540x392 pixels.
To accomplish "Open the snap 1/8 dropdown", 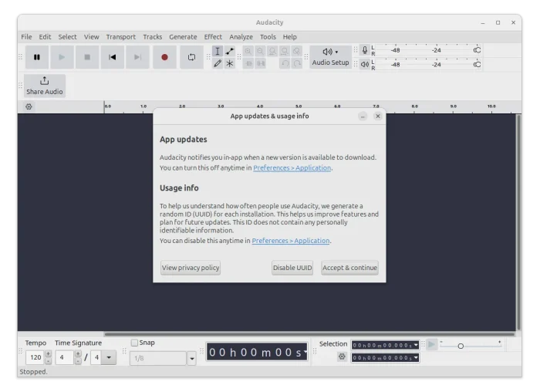I will coord(191,359).
